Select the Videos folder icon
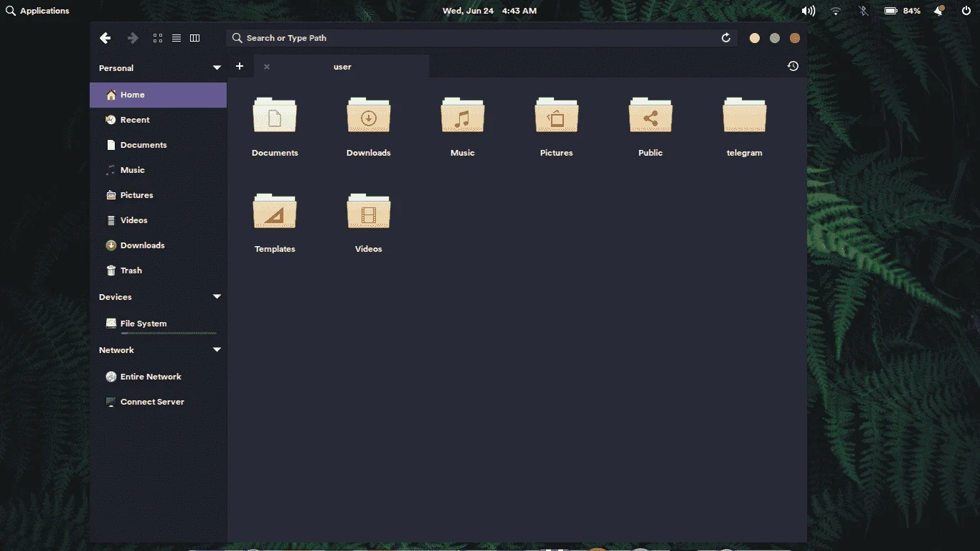 coord(369,211)
